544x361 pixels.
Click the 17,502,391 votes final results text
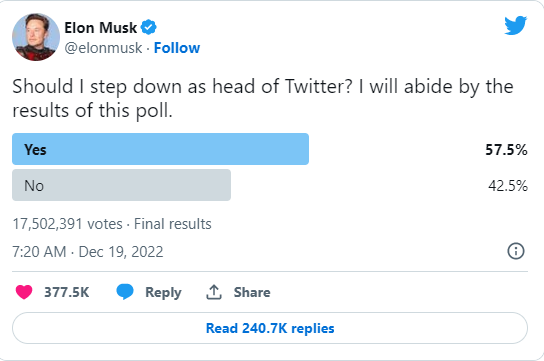point(112,224)
